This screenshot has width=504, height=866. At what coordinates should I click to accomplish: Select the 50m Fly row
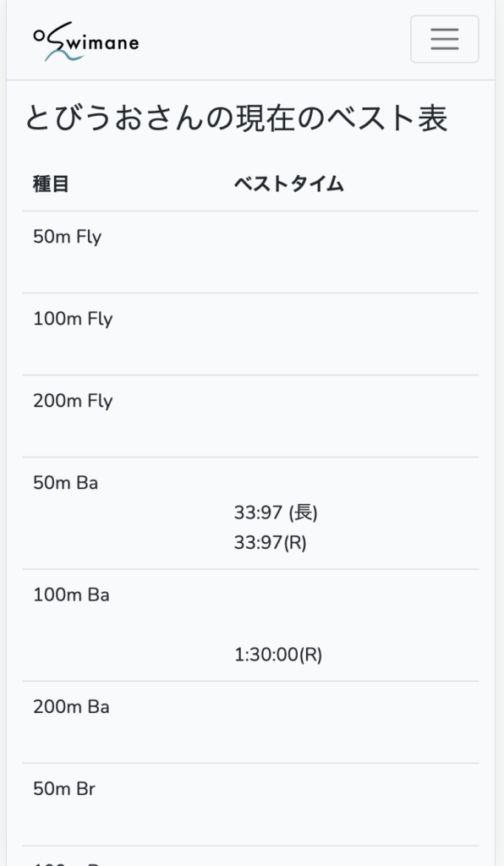pyautogui.click(x=250, y=252)
